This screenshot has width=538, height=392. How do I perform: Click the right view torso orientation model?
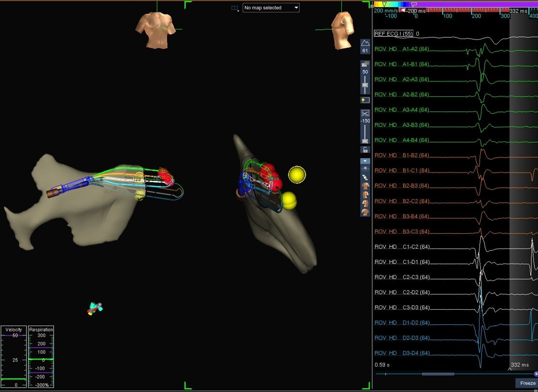pyautogui.click(x=342, y=30)
